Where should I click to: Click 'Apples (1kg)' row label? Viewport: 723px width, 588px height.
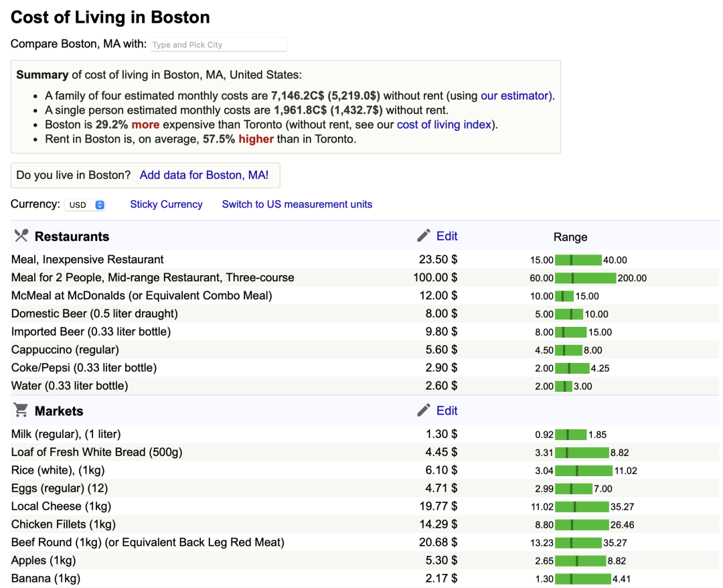coord(44,560)
